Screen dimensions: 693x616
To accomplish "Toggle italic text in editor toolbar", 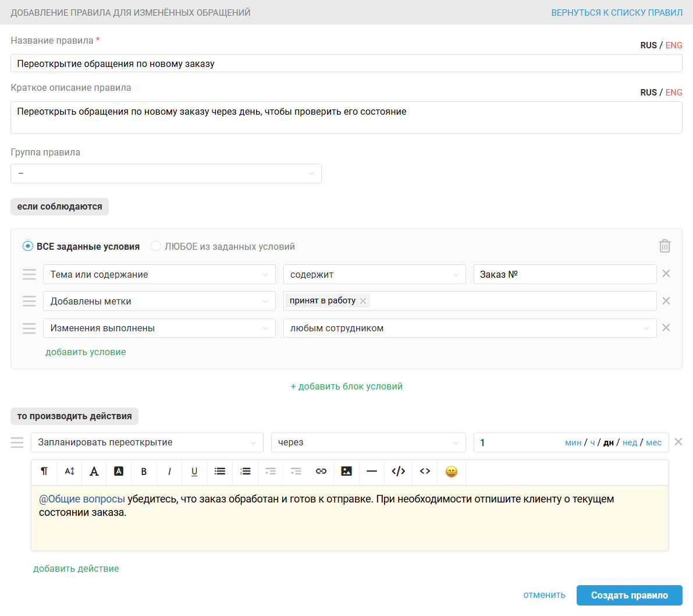I will (x=169, y=472).
